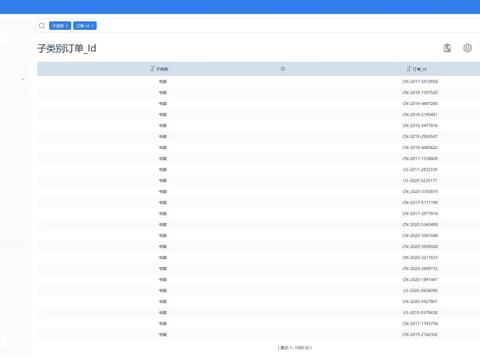Viewport: 480px width, 360px height.
Task: Remove the 子类别 filter tag
Action: (67, 26)
